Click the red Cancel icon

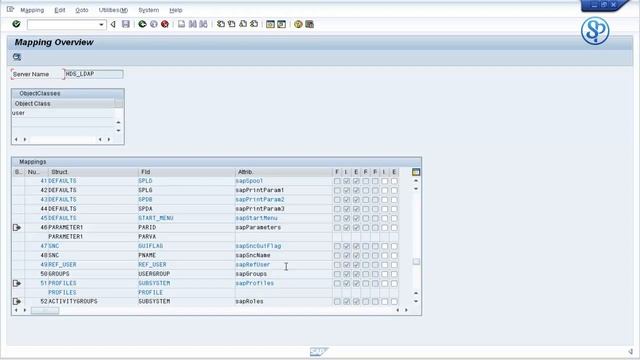click(x=165, y=24)
